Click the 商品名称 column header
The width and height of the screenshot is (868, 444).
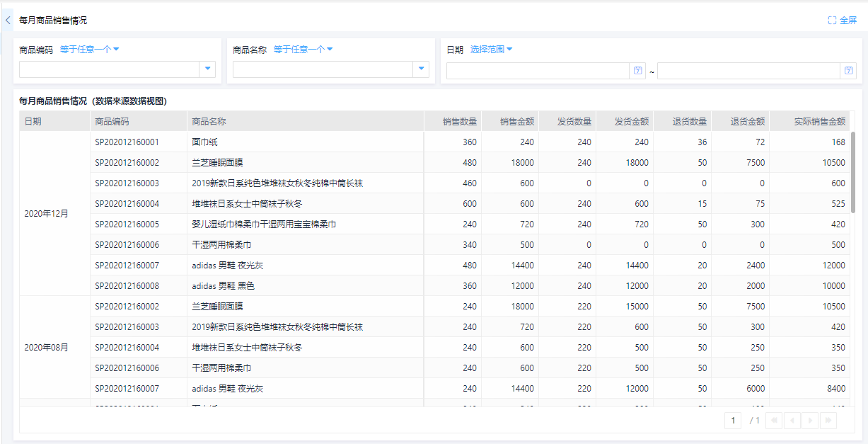click(209, 121)
